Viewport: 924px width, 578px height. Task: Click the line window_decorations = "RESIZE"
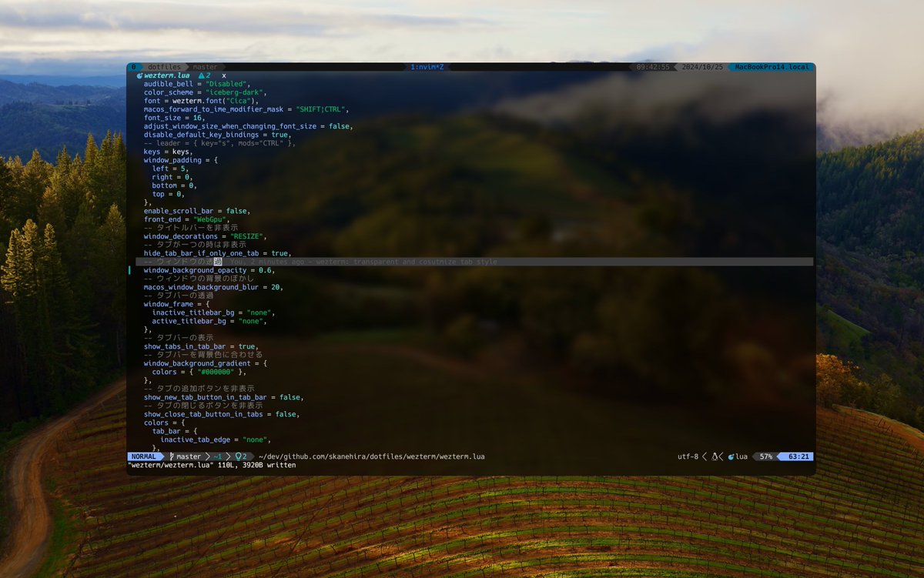[x=206, y=236]
